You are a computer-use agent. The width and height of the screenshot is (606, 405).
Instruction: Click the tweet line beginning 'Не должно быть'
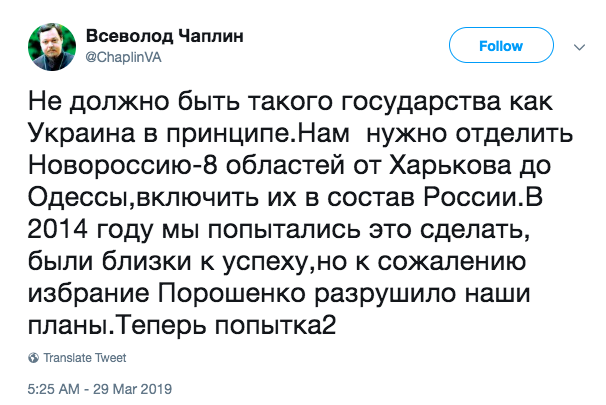point(290,102)
